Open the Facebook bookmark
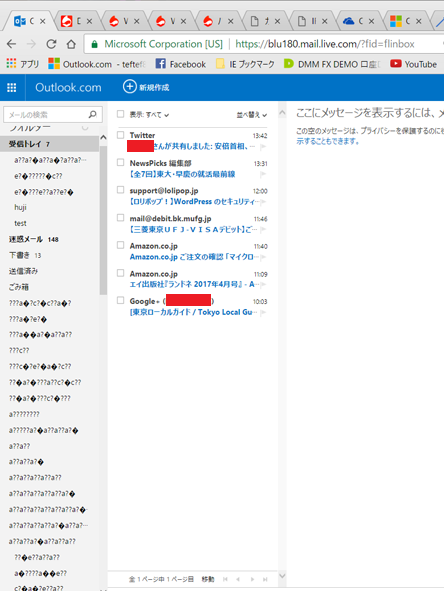444x591 pixels. (181, 64)
